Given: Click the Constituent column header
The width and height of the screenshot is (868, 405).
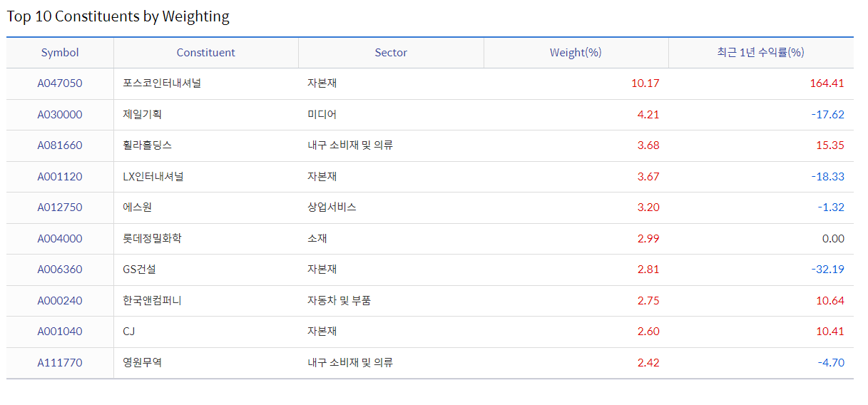Looking at the screenshot, I should pyautogui.click(x=206, y=53).
